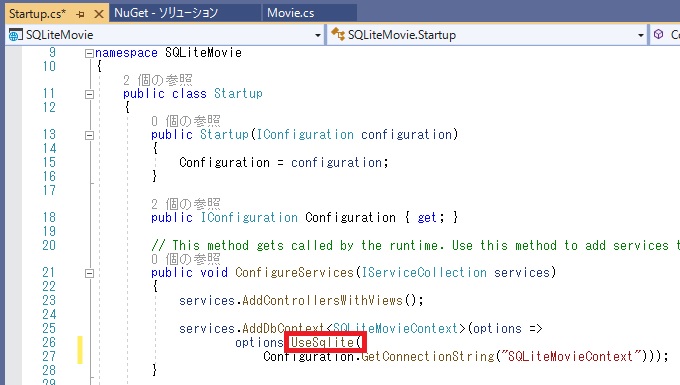
Task: Open the SQLiteMovie.Startup type dropdown
Action: point(641,35)
